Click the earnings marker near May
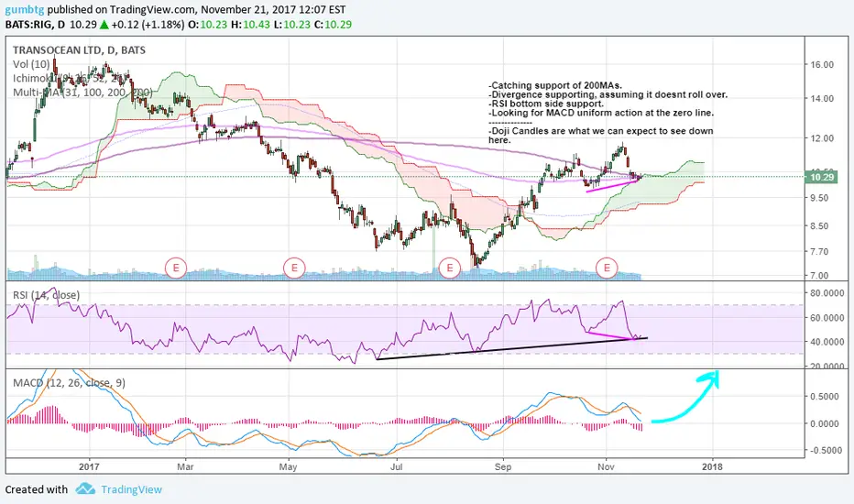The width and height of the screenshot is (854, 504). pyautogui.click(x=295, y=268)
